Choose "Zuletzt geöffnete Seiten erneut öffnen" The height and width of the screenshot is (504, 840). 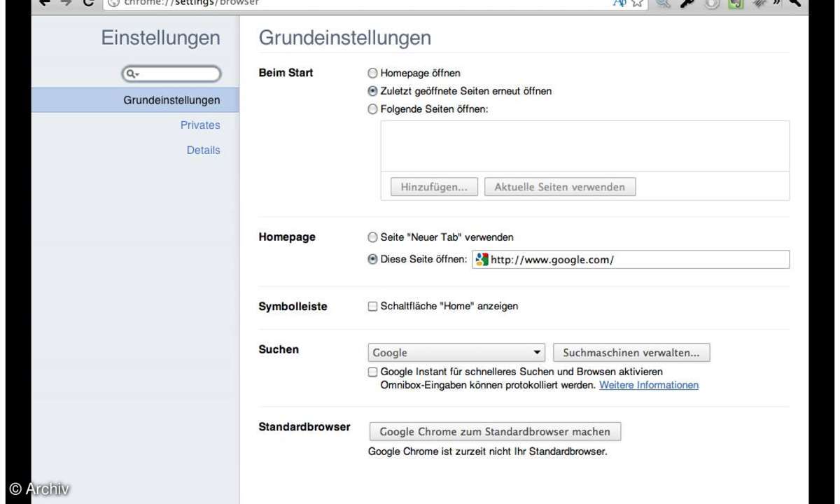coord(373,91)
